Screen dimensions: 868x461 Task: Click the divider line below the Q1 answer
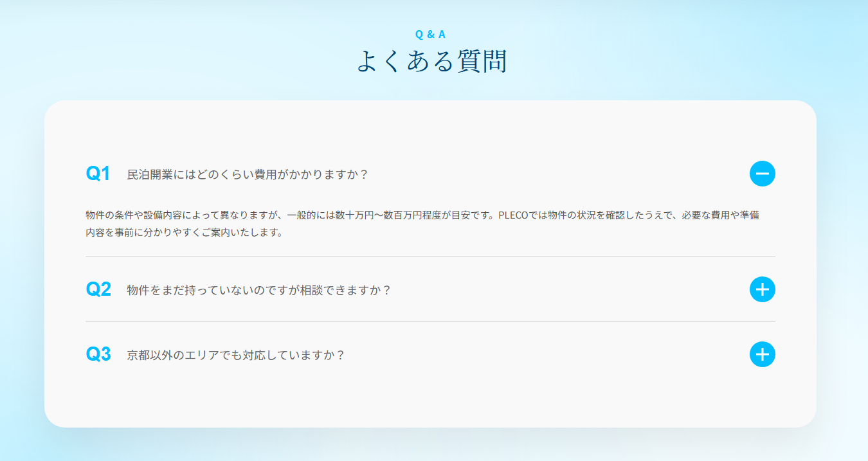(x=430, y=257)
